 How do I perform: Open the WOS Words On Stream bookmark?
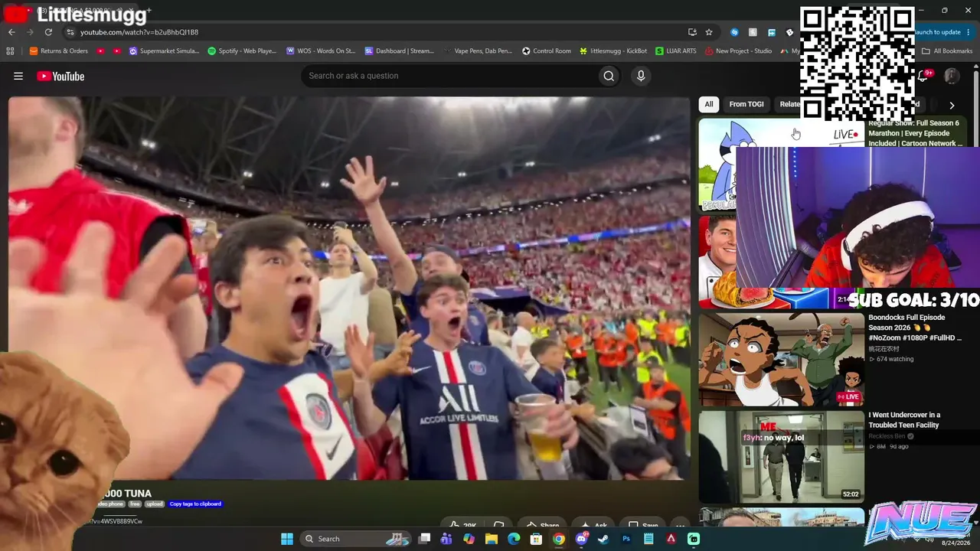coord(321,51)
